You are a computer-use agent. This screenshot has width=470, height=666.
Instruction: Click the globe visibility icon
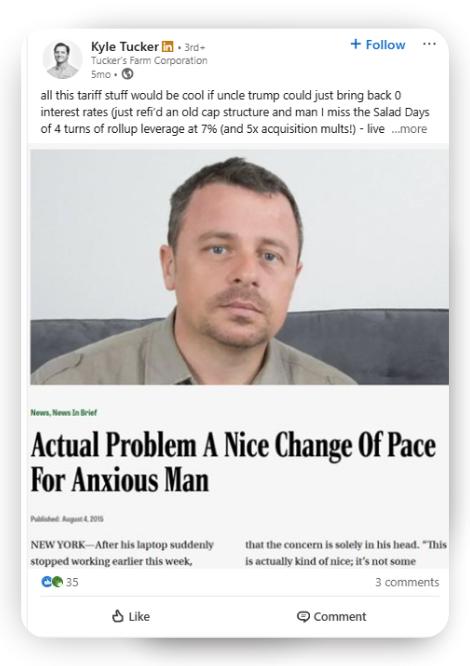(127, 74)
